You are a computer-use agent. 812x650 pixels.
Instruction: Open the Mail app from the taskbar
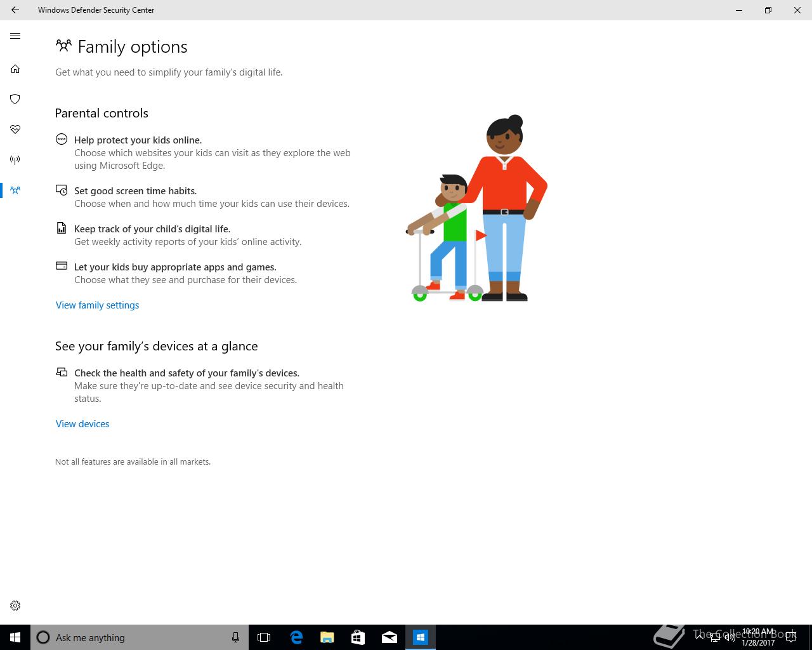(389, 637)
